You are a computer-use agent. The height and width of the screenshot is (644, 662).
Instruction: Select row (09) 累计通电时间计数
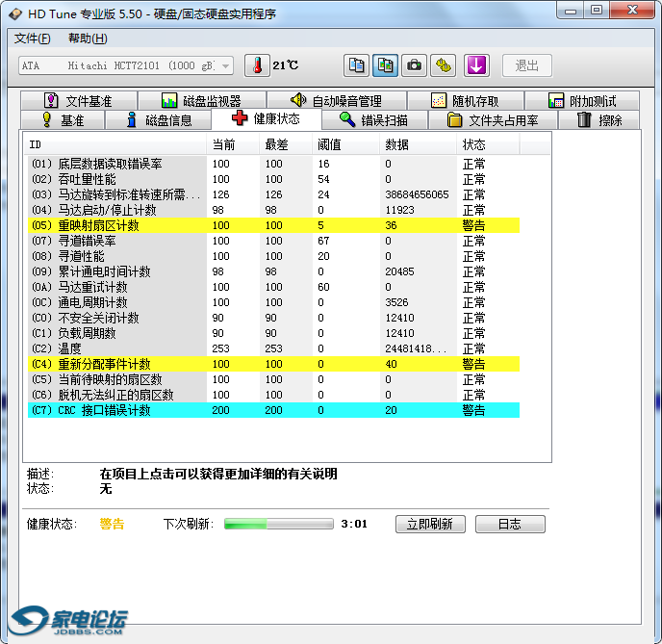click(x=273, y=271)
